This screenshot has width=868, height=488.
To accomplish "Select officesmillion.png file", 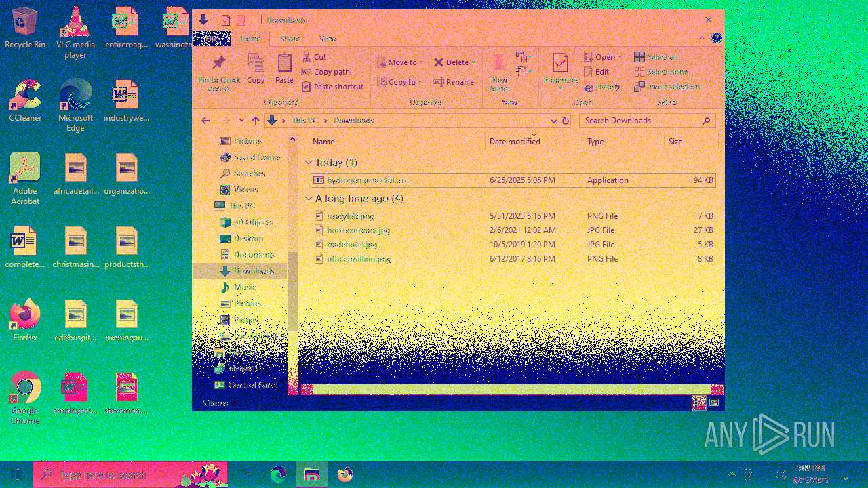I will point(512,259).
